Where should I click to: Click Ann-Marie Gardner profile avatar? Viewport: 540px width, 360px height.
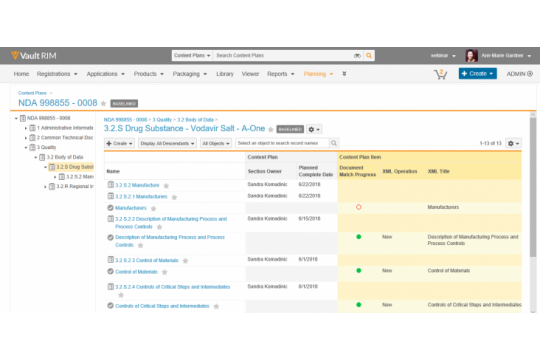point(471,55)
